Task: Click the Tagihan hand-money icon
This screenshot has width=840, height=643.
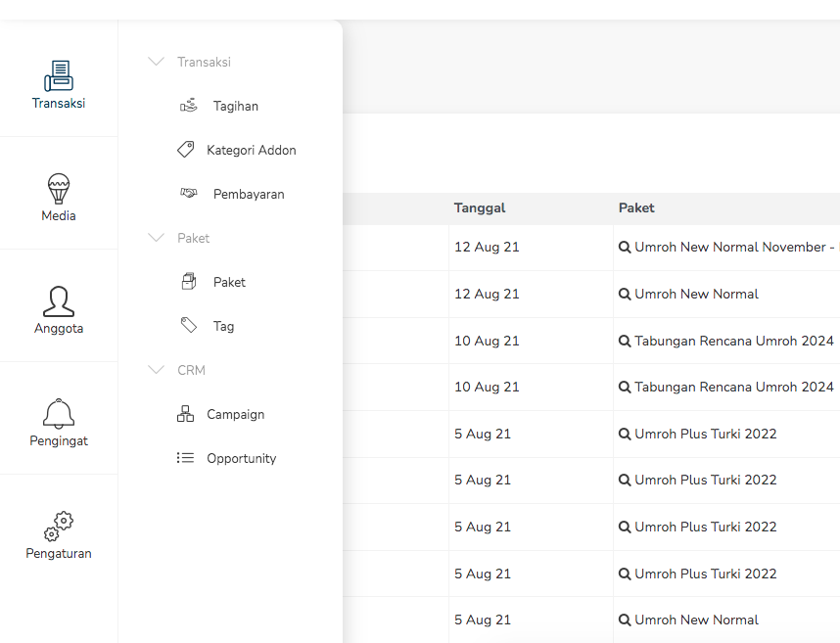Action: click(x=189, y=106)
